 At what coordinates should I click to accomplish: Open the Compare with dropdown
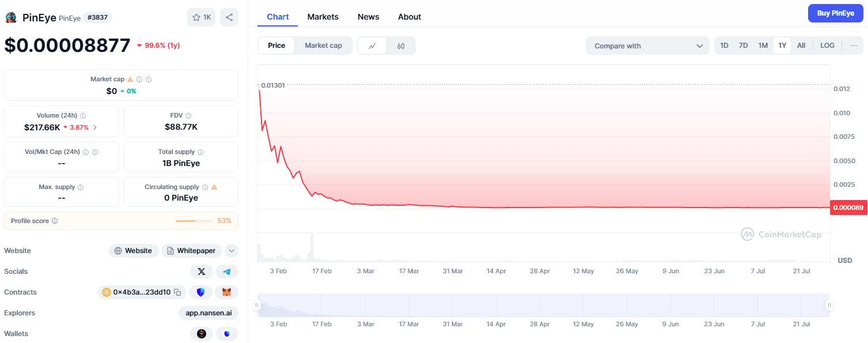[647, 46]
